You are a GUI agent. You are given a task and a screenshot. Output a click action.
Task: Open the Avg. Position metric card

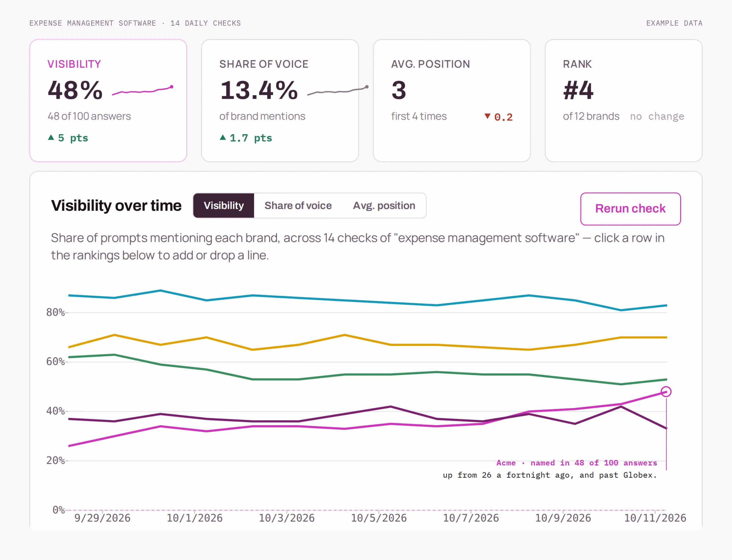(452, 101)
